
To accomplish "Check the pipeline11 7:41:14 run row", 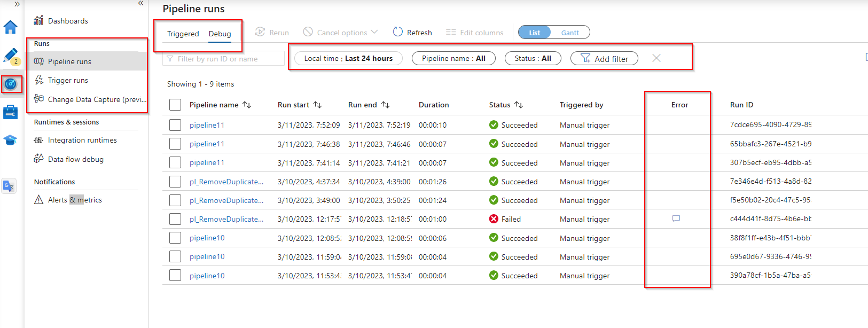I will click(x=175, y=162).
